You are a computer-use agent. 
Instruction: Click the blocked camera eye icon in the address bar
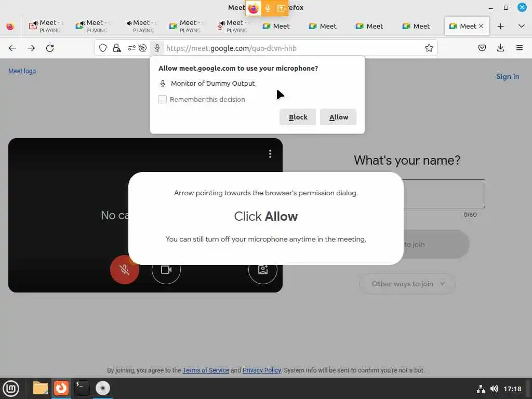pyautogui.click(x=142, y=48)
